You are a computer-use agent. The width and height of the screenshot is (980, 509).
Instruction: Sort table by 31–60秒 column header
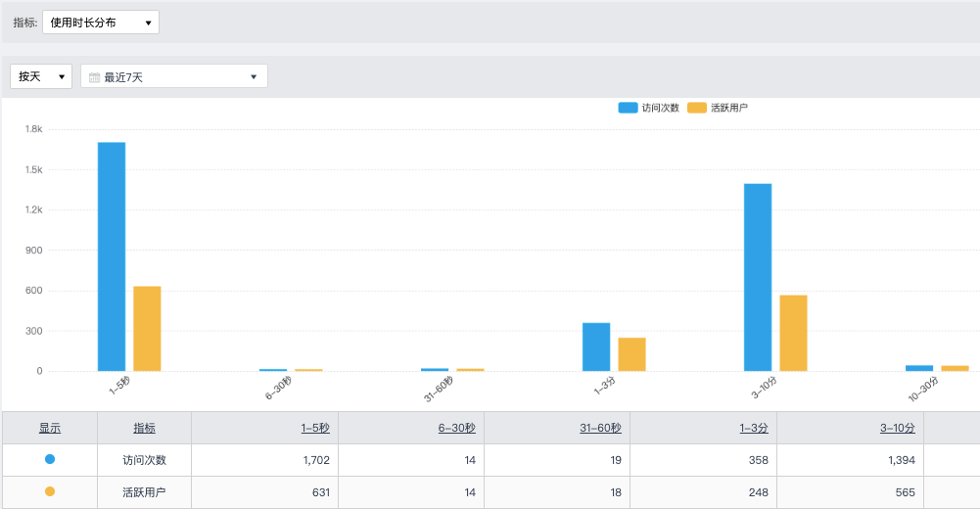coord(600,428)
